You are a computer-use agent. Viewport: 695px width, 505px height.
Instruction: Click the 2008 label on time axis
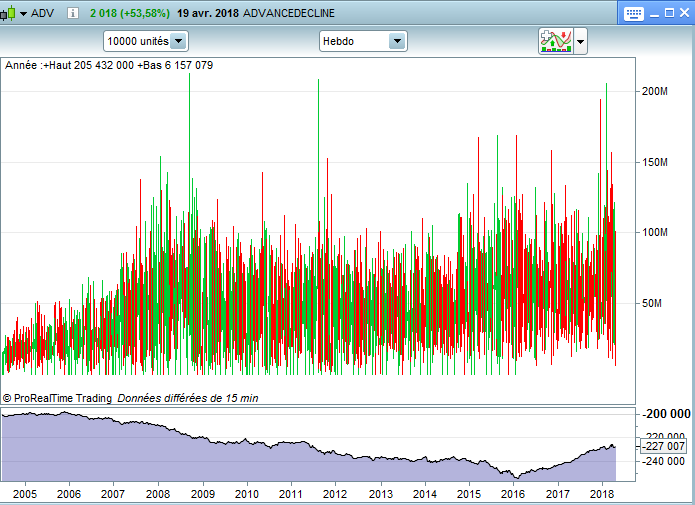tap(158, 494)
